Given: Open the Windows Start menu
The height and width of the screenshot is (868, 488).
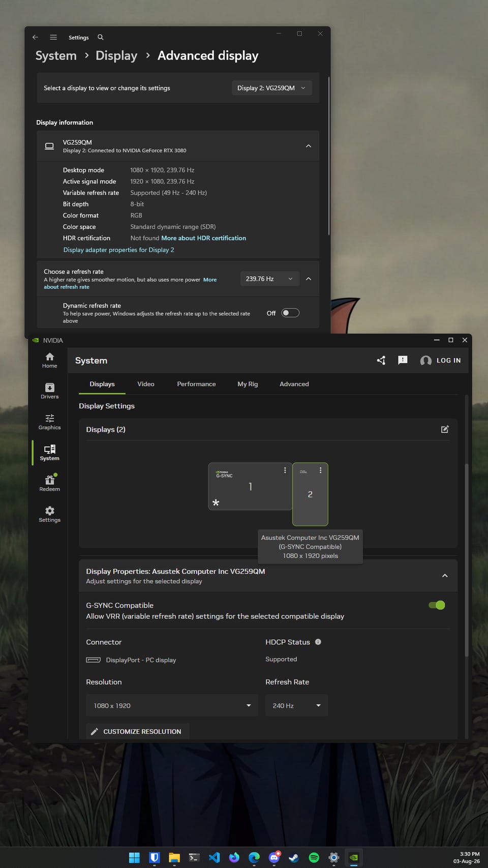Looking at the screenshot, I should click(134, 858).
